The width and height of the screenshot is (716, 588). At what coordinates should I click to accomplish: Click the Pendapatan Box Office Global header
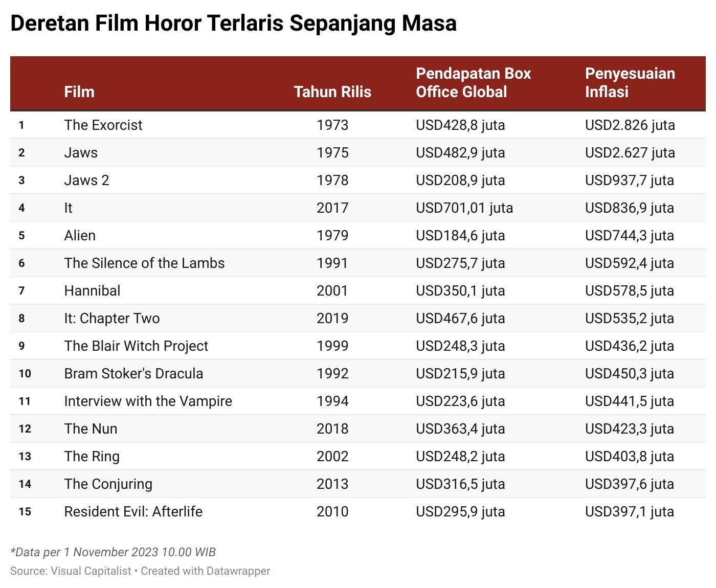pos(473,83)
